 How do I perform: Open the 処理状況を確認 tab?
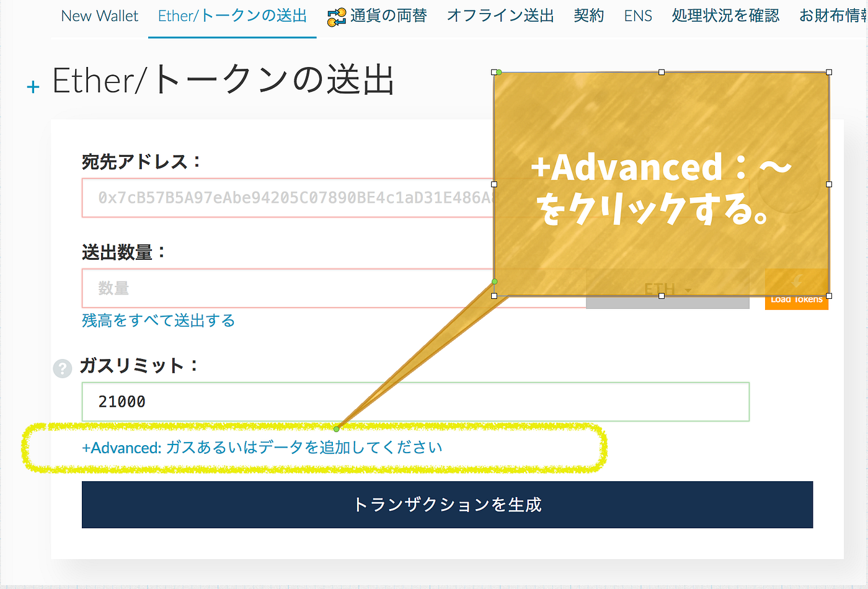click(725, 16)
